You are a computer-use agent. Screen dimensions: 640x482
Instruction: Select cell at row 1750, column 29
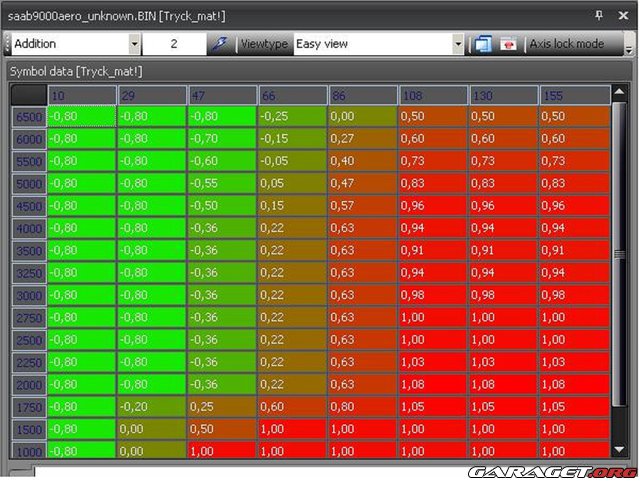tap(151, 406)
